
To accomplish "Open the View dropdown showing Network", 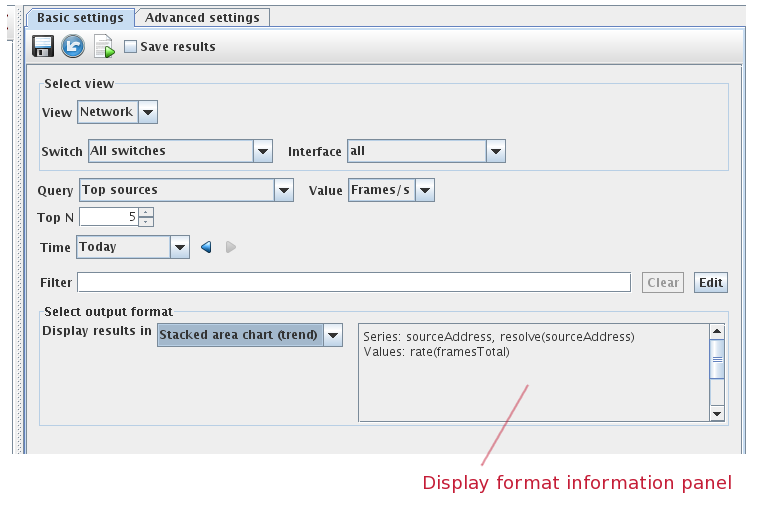I will 147,112.
